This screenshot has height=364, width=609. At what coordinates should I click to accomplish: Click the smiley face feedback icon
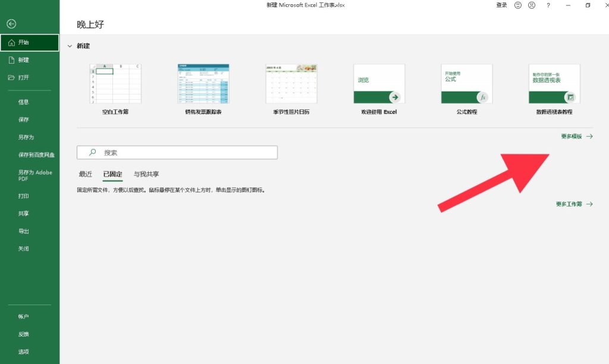518,5
